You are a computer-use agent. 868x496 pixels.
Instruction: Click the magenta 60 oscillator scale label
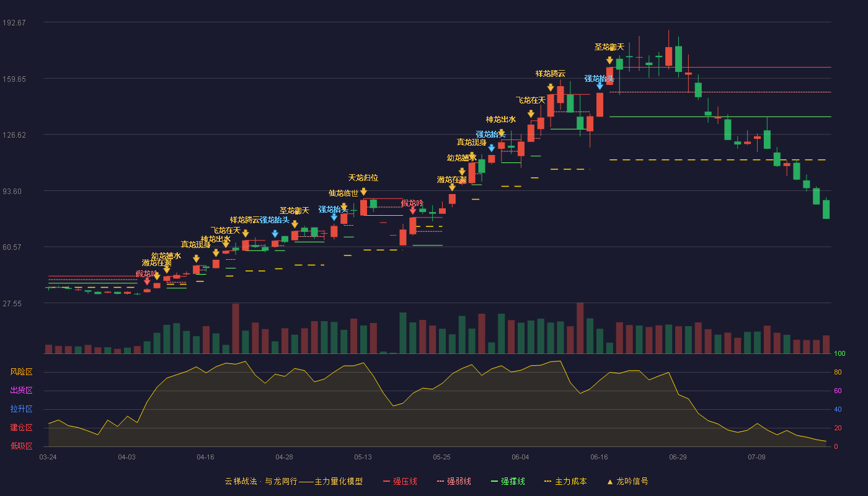pyautogui.click(x=838, y=391)
